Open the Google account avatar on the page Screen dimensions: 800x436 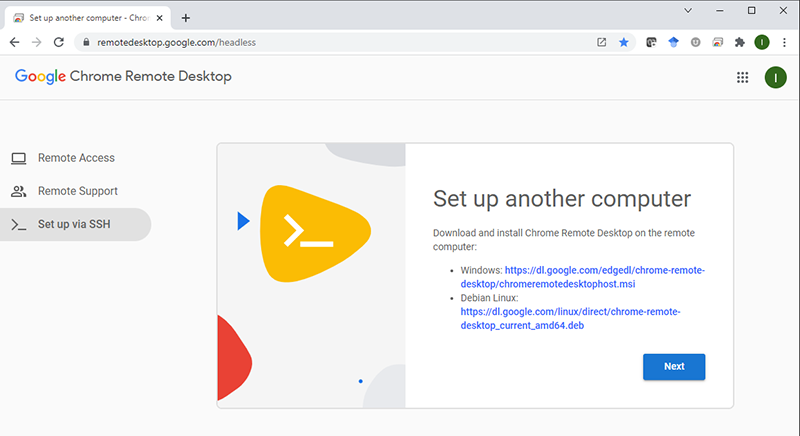[x=775, y=77]
